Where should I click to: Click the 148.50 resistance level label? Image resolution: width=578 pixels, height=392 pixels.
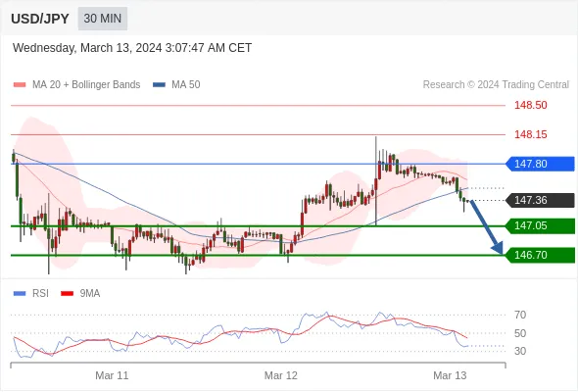tap(531, 105)
